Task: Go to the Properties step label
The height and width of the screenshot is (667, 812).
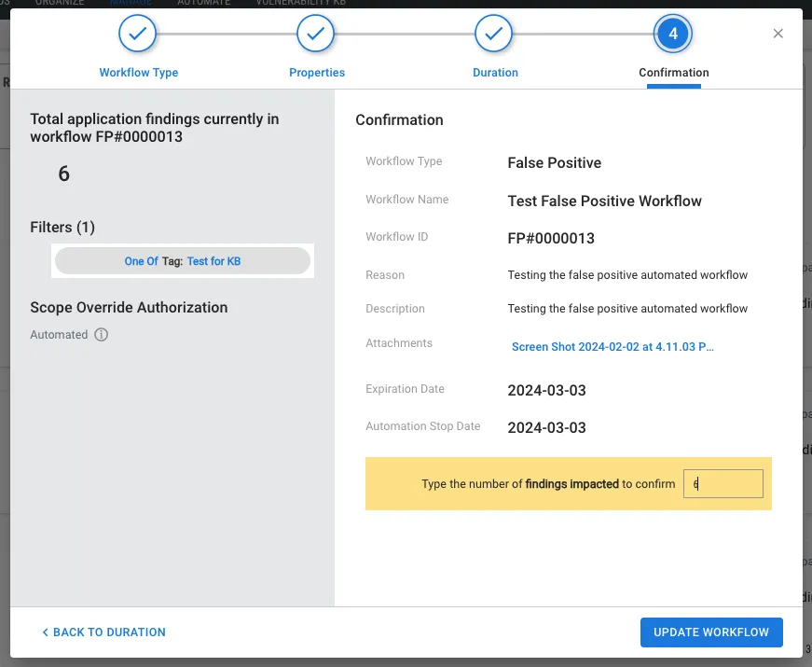Action: (317, 73)
